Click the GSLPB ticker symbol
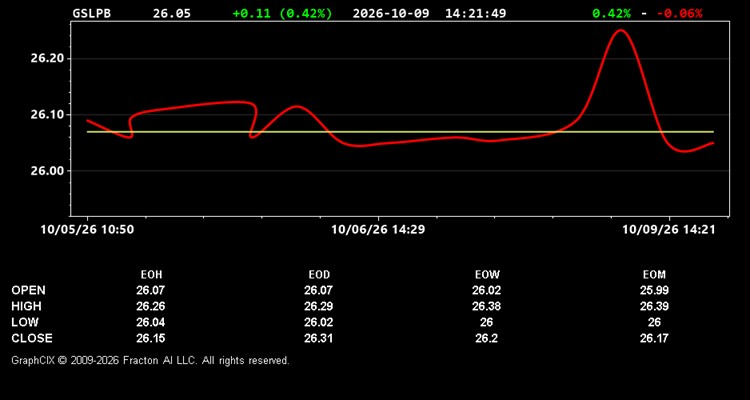This screenshot has height=400, width=750. click(91, 13)
